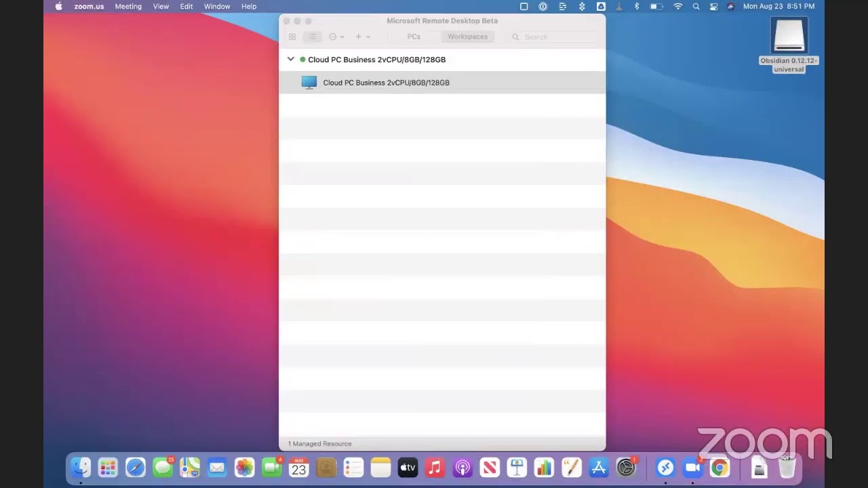Viewport: 868px width, 488px height.
Task: Open Microsoft Remote Desktop from the Dock
Action: pyautogui.click(x=665, y=468)
